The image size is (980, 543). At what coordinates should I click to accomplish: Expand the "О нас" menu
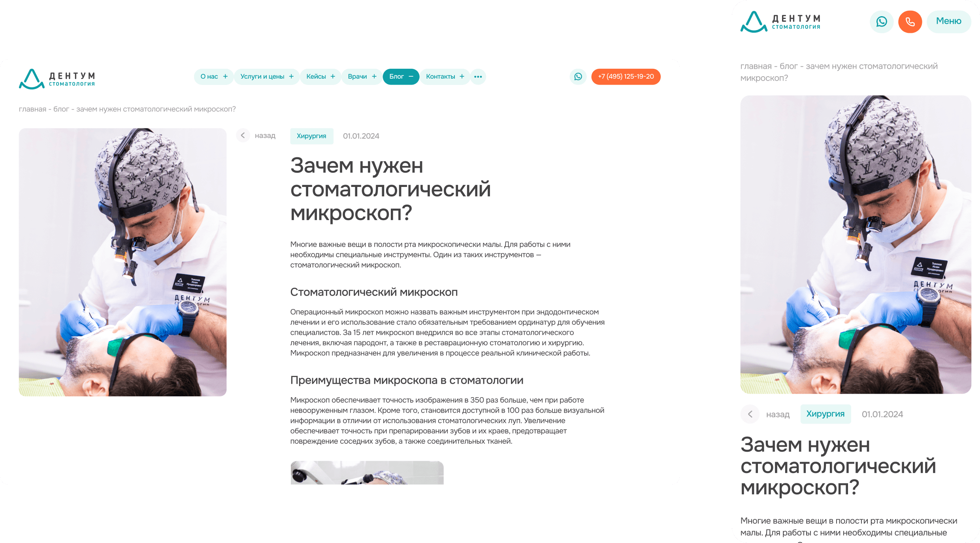click(214, 77)
